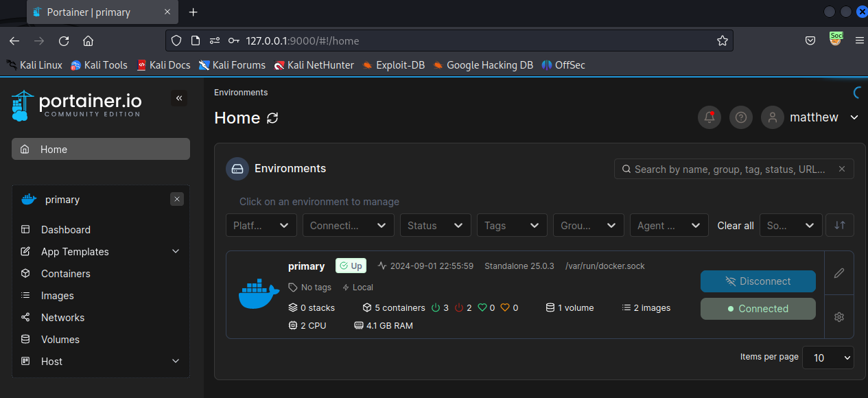Image resolution: width=868 pixels, height=398 pixels.
Task: Click the Portainer.io logo
Action: pos(76,106)
